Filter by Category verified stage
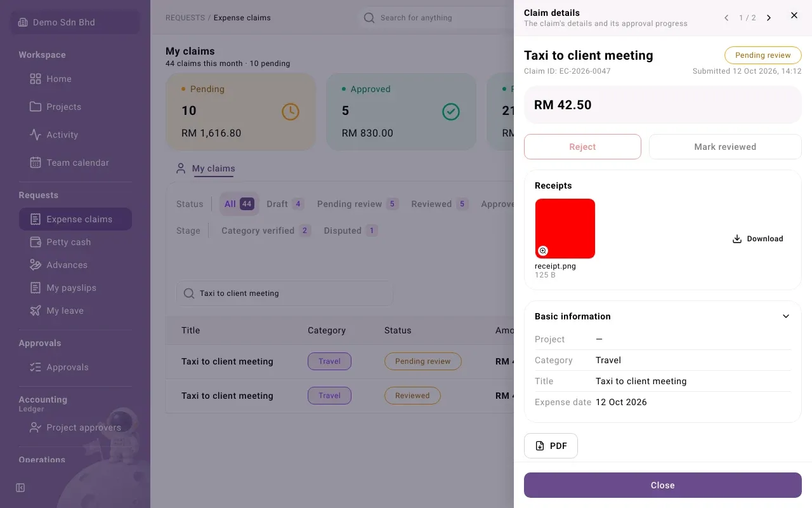Image resolution: width=812 pixels, height=508 pixels. tap(266, 231)
